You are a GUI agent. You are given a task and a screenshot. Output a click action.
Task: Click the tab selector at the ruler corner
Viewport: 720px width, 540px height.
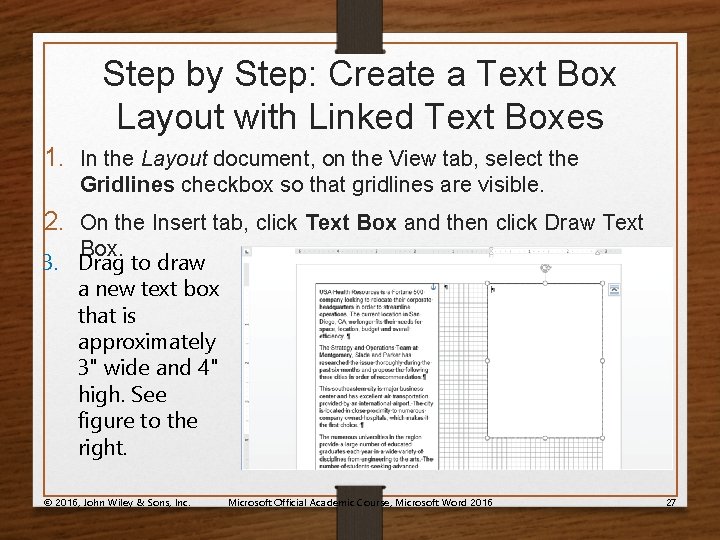[247, 252]
